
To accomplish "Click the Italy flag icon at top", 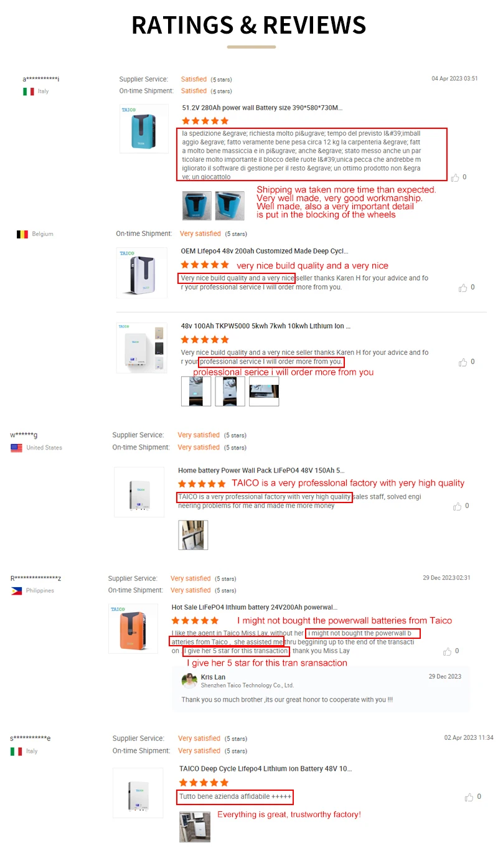I will [x=29, y=92].
